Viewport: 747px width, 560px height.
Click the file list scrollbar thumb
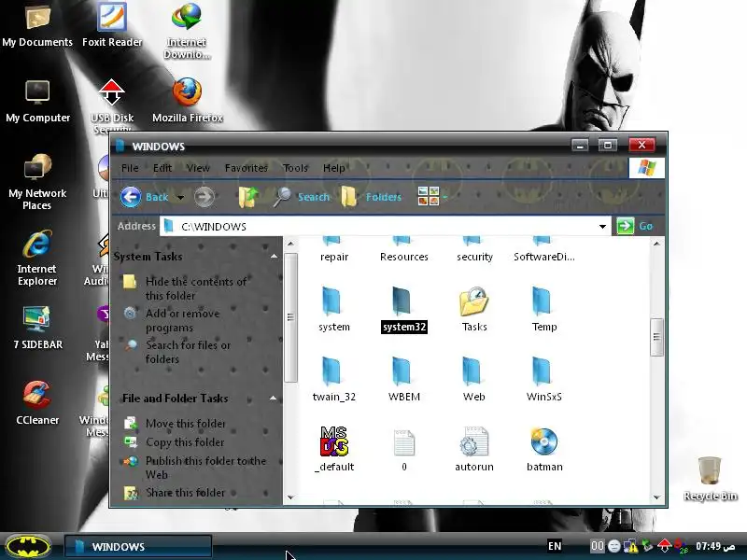656,337
